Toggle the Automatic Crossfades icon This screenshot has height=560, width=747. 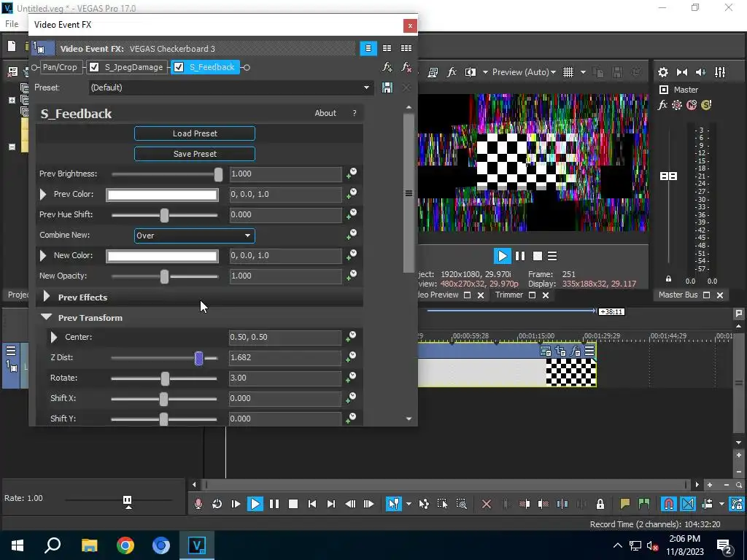click(x=688, y=504)
